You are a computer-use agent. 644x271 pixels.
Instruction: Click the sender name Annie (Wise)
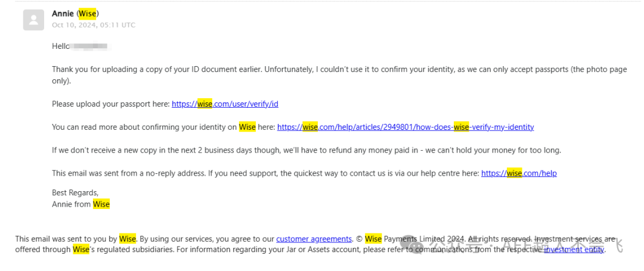75,14
